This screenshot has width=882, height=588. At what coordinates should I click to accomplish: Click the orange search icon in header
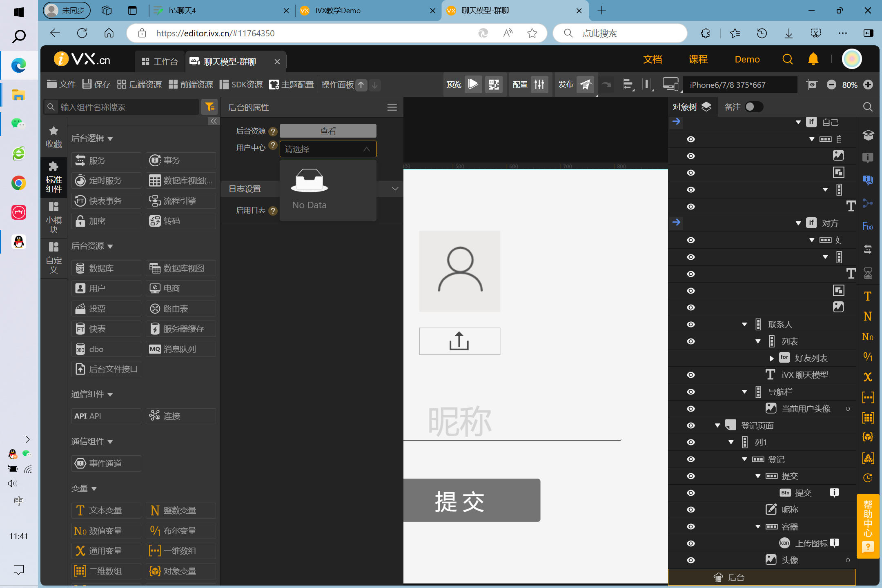[787, 60]
